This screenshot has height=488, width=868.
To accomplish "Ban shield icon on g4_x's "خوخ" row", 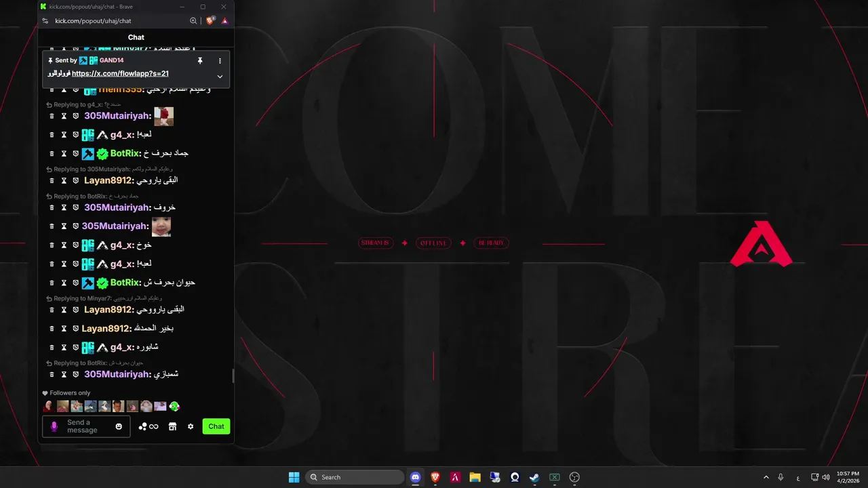I will (x=76, y=245).
